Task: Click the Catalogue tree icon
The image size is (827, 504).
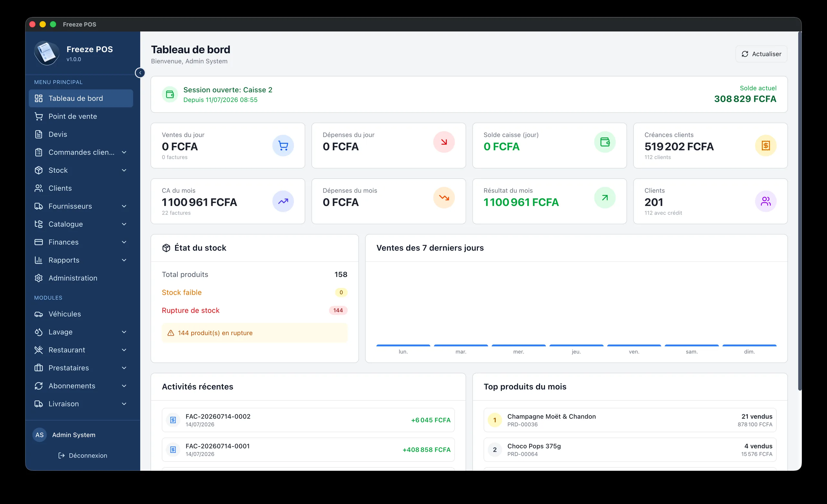Action: [38, 224]
